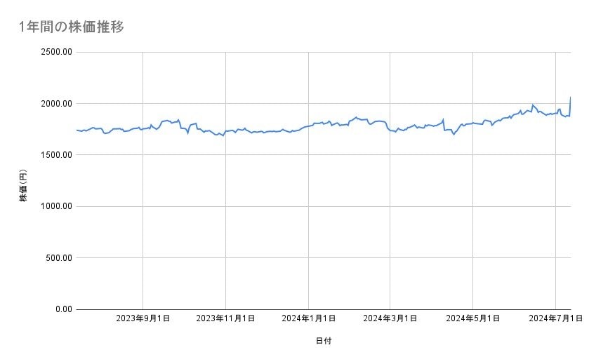Viewport: 589px width, 364px height.
Task: Select the 2023年9月1日 date label
Action: (143, 318)
